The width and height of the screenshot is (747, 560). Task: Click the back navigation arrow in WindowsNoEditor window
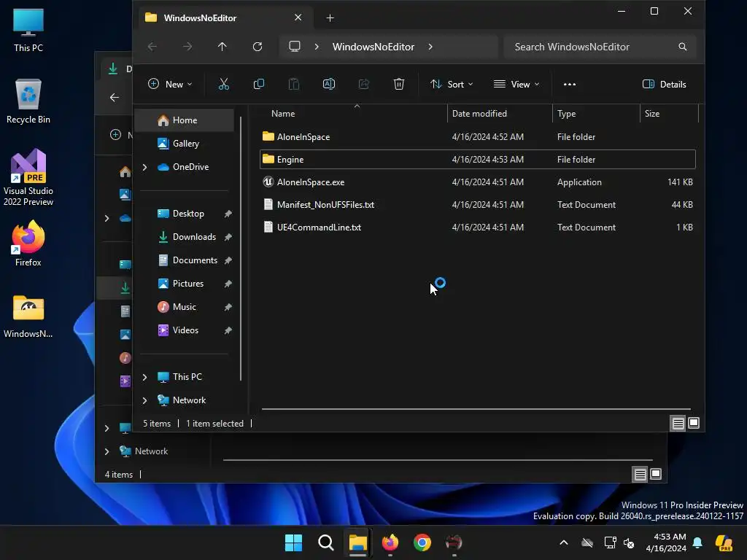152,47
